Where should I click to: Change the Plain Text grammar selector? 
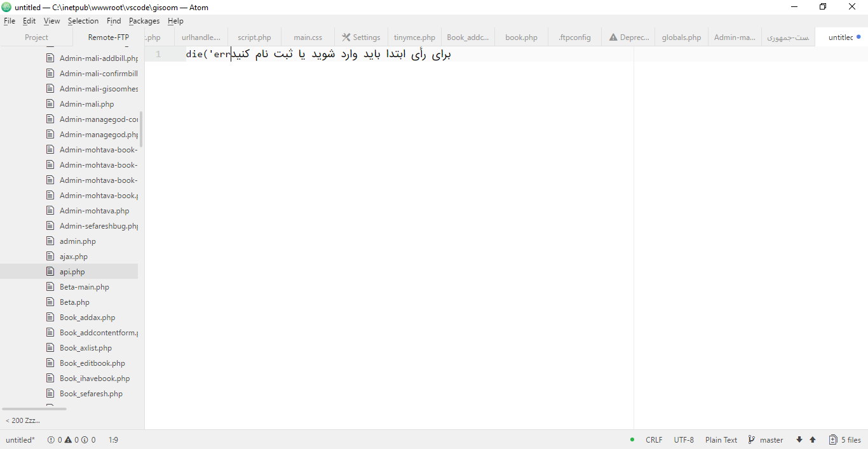[x=721, y=439]
